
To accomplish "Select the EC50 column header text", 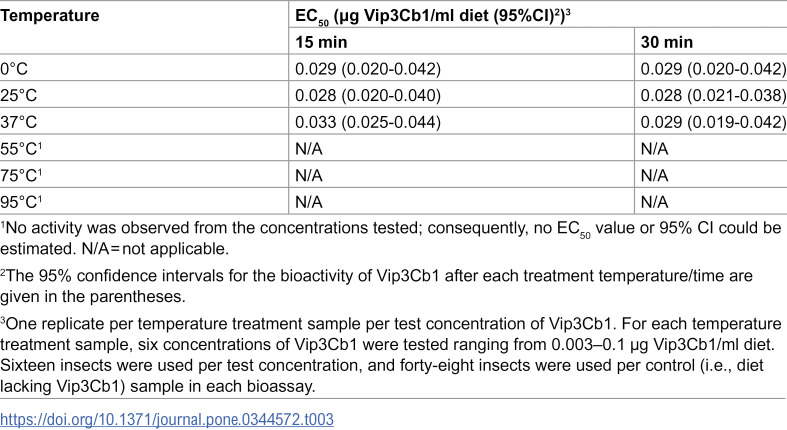I will tap(432, 16).
